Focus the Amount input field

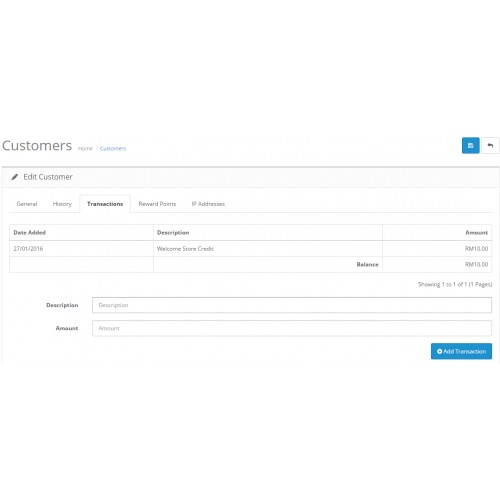click(x=292, y=328)
